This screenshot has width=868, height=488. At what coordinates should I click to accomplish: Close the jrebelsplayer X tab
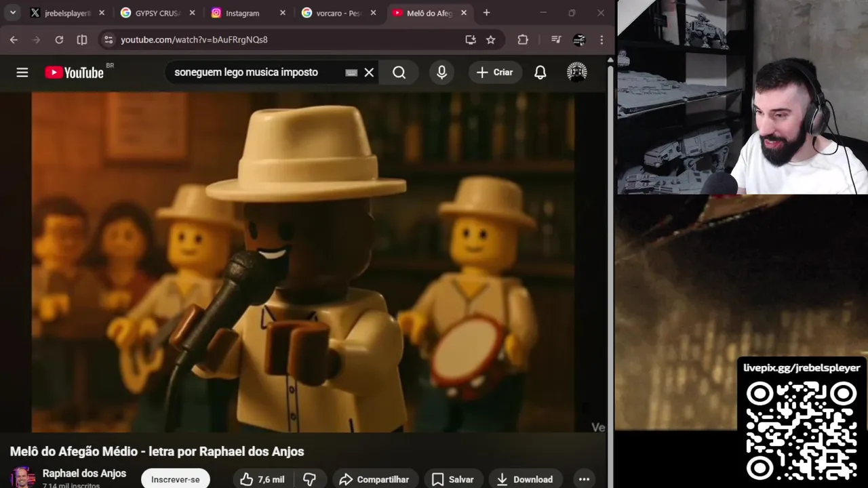(x=102, y=13)
